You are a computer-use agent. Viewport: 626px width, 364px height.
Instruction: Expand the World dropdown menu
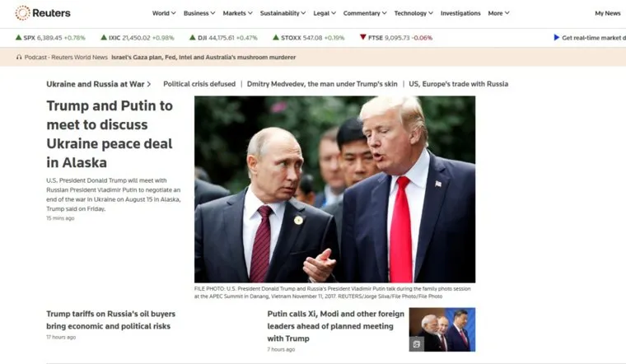[164, 13]
